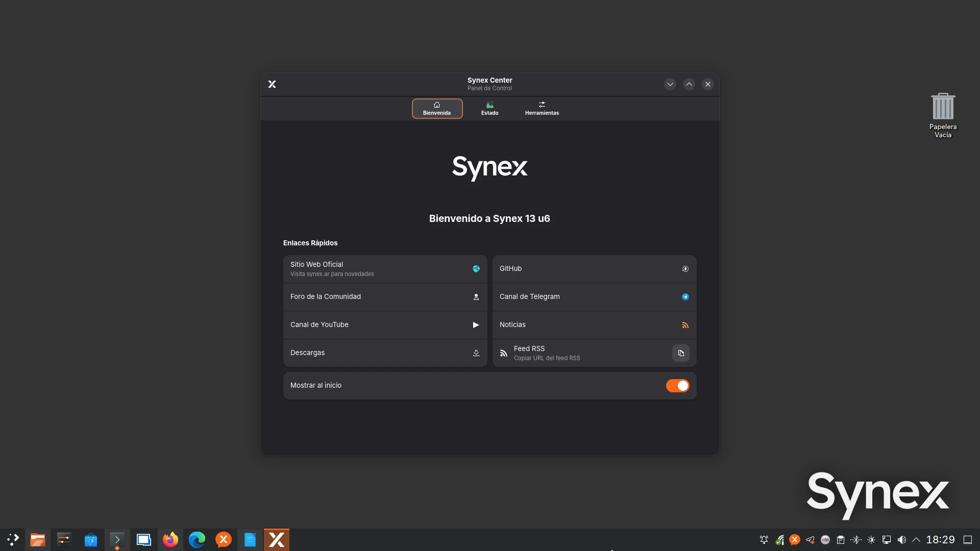Click the downward chevron in titlebar

[x=670, y=84]
